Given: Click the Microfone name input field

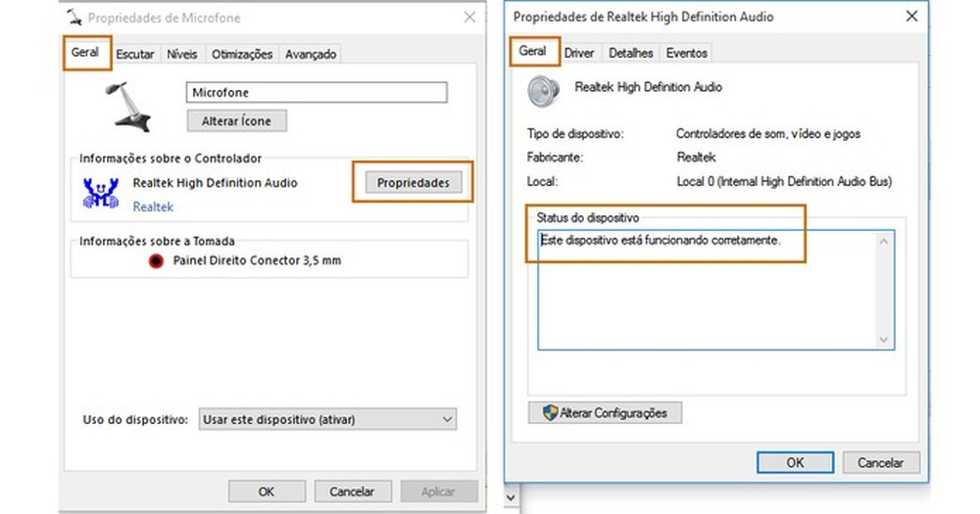Looking at the screenshot, I should click(x=317, y=92).
